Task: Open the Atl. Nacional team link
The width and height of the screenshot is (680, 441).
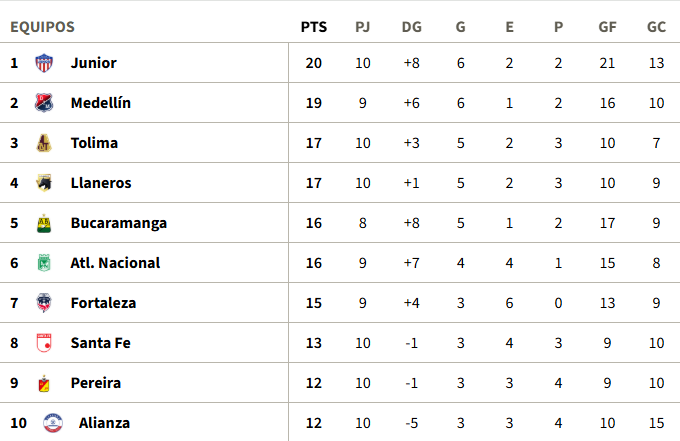Action: point(115,263)
